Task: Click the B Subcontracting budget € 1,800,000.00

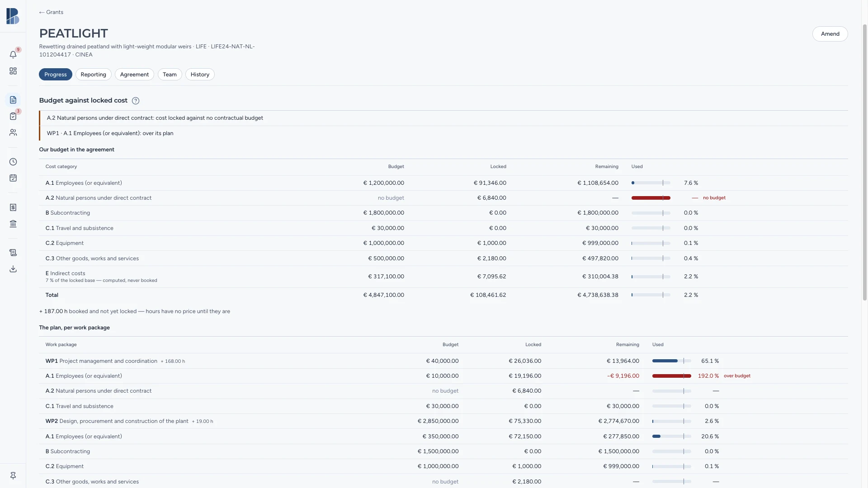Action: click(x=383, y=213)
